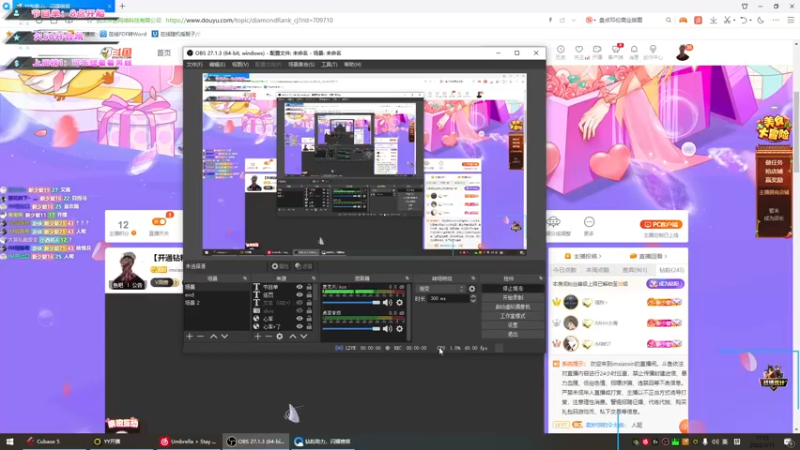
Task: Open the filters button in source toolbar
Action: (304, 266)
